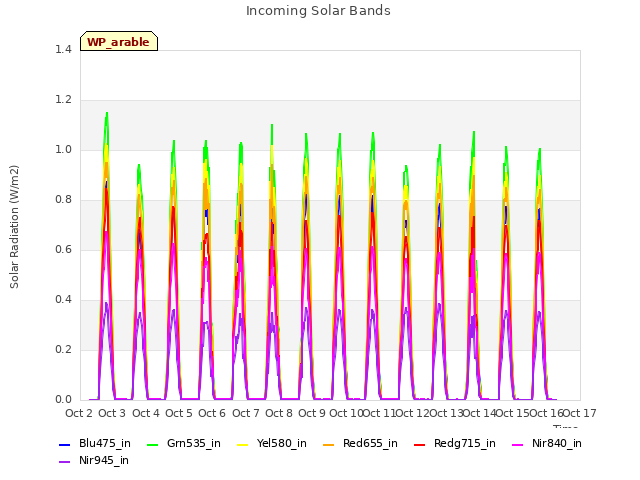The width and height of the screenshot is (640, 480).
Task: Click the Oct 17 x-axis tick label
Action: [580, 413]
